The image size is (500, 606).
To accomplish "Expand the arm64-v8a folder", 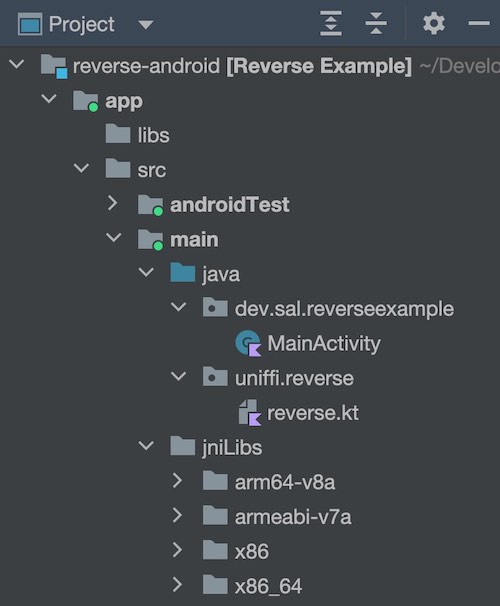I will [177, 481].
